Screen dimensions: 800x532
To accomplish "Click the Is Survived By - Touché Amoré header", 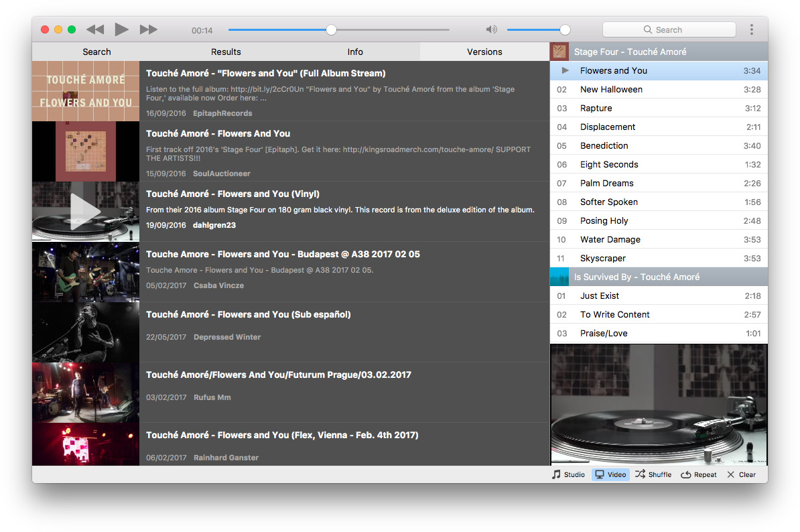I will pos(659,277).
